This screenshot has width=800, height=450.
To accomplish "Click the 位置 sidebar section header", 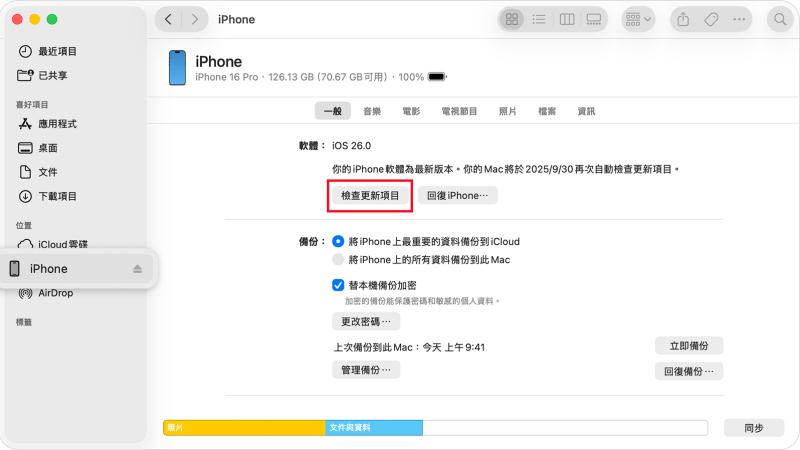I will [23, 225].
